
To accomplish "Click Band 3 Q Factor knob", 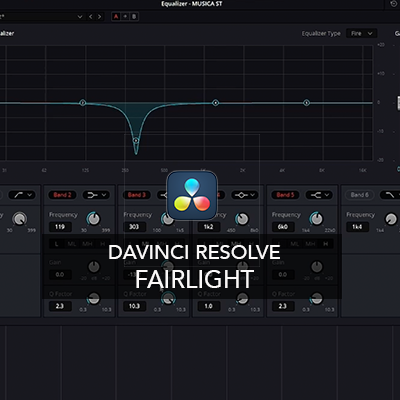I will 168,298.
